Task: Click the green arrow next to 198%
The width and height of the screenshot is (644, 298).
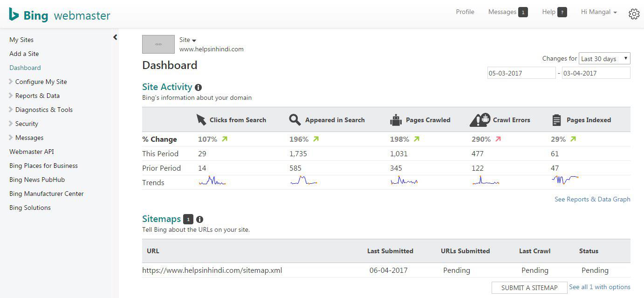Action: [417, 139]
